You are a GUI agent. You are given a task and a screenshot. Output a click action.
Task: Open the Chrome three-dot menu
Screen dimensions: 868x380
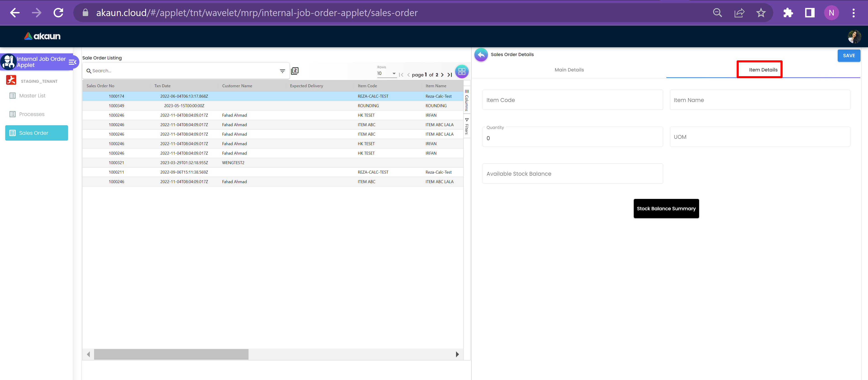[x=853, y=13]
